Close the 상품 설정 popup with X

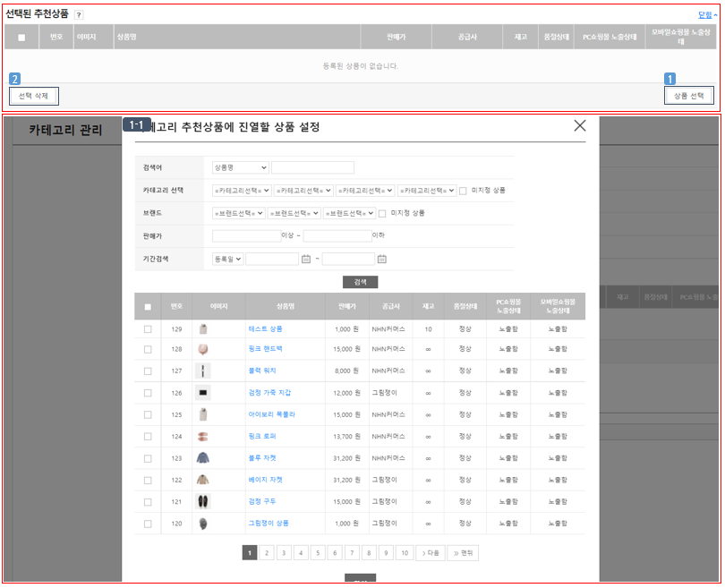point(579,125)
